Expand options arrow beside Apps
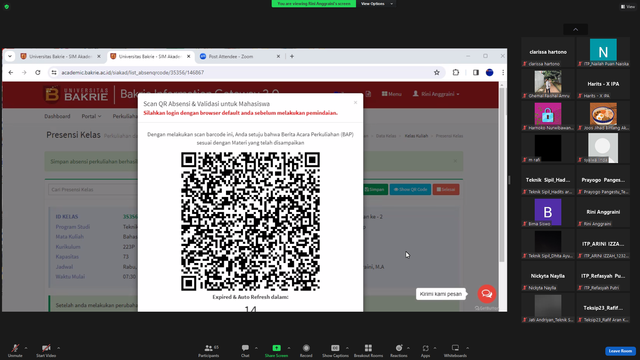This screenshot has height=360, width=640. pos(435,348)
